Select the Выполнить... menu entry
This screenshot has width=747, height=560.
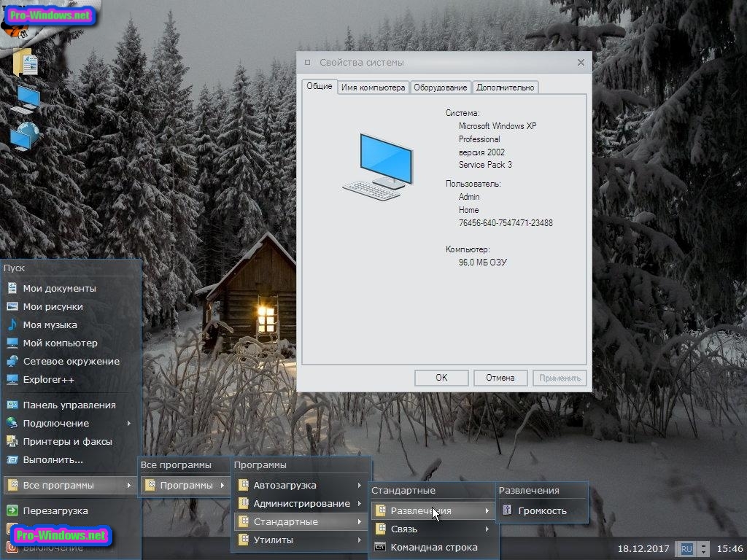tap(71, 459)
